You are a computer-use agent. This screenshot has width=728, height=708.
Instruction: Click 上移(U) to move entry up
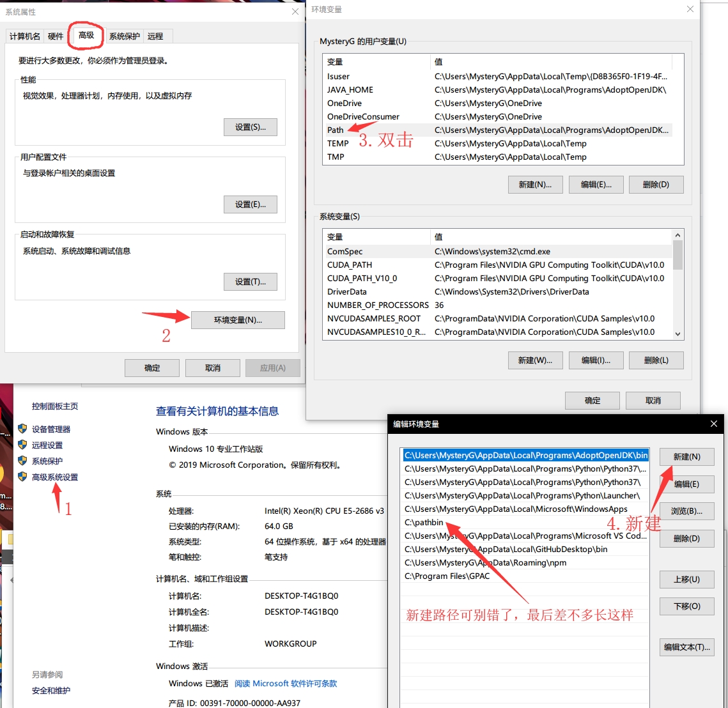point(686,580)
